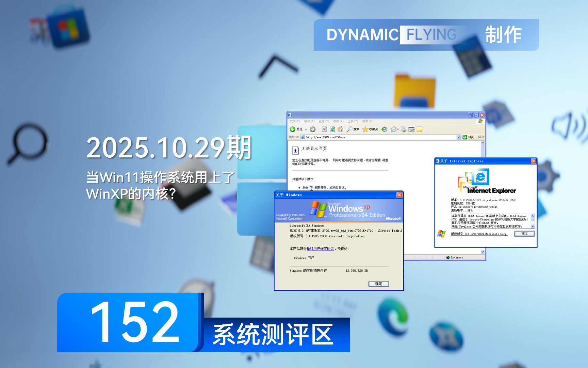Click the IE Stop button with red X
This screenshot has width=588, height=368.
[324, 129]
